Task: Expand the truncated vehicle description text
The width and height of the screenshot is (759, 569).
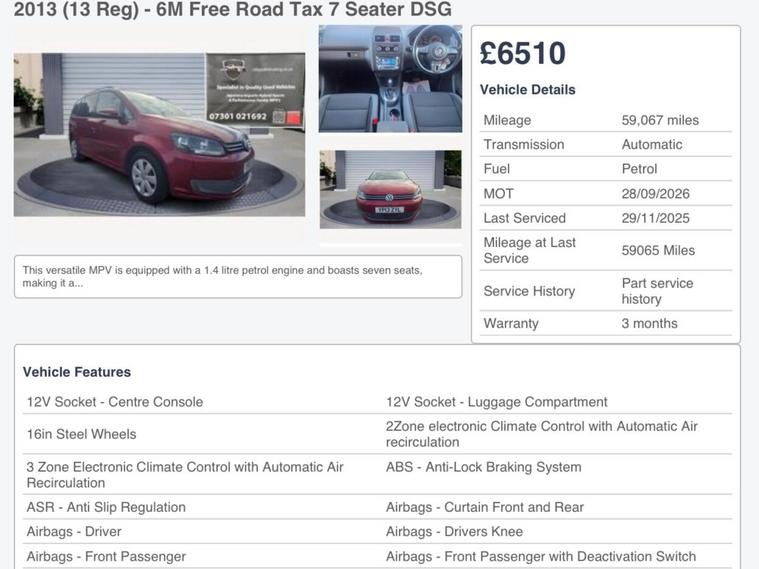Action: tap(238, 277)
